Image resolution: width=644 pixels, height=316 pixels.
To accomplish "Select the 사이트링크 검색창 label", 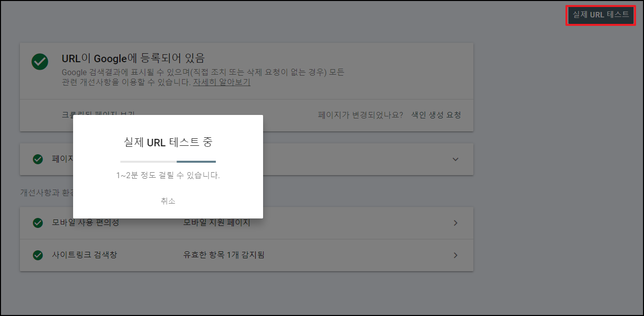I will point(85,255).
